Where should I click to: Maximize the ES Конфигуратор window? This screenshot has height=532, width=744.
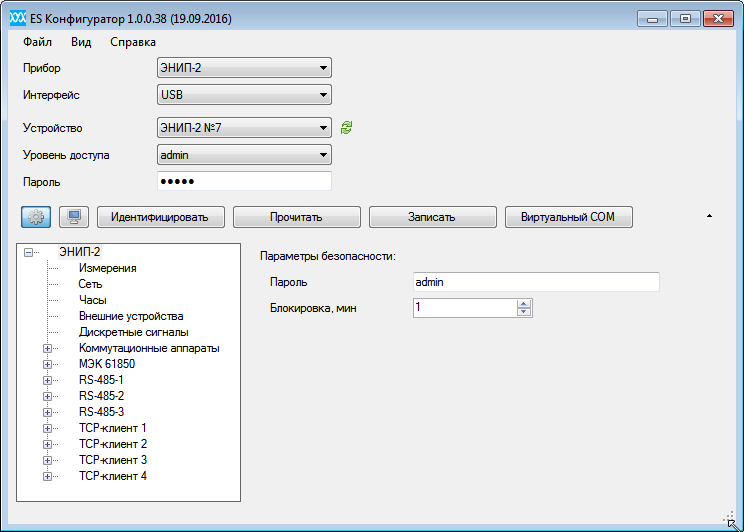coord(685,19)
